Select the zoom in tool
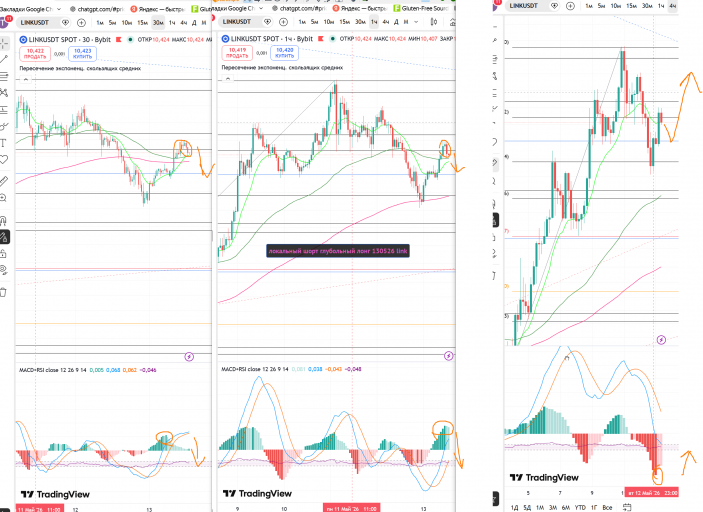This screenshot has height=512, width=703. click(4, 198)
